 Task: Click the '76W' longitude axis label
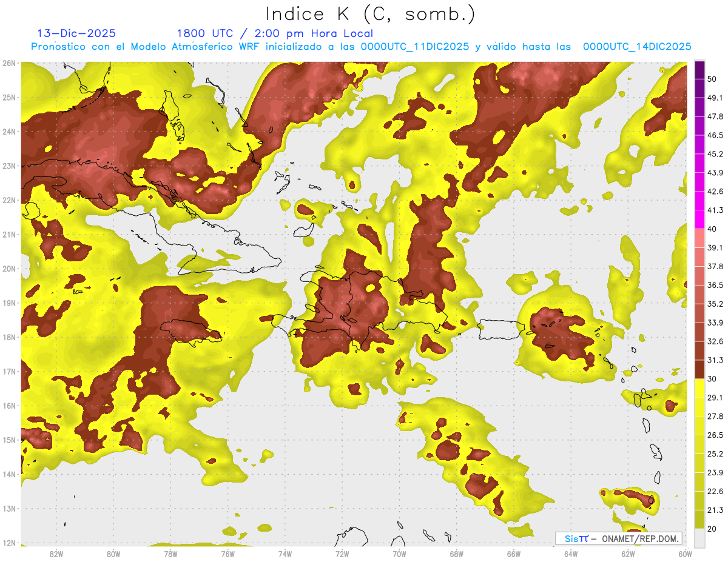[227, 554]
